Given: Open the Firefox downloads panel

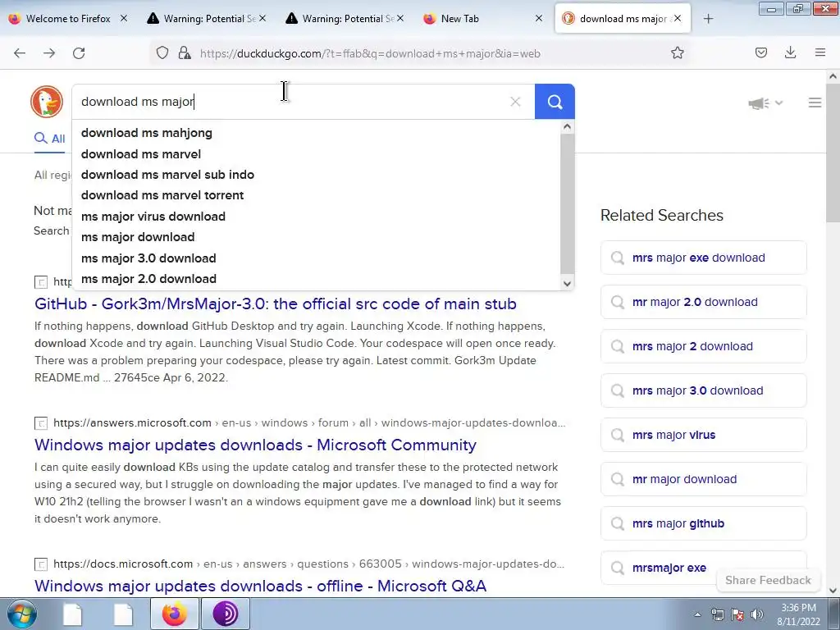Looking at the screenshot, I should tap(790, 52).
